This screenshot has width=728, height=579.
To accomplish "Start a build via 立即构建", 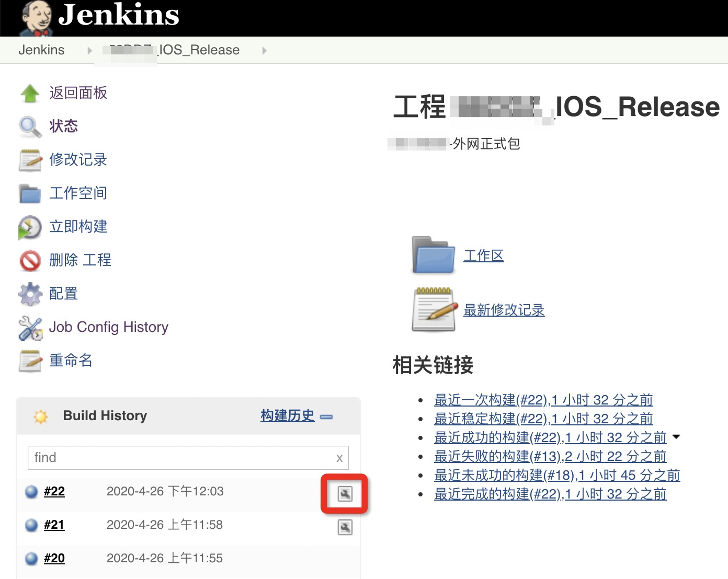I will [x=78, y=227].
